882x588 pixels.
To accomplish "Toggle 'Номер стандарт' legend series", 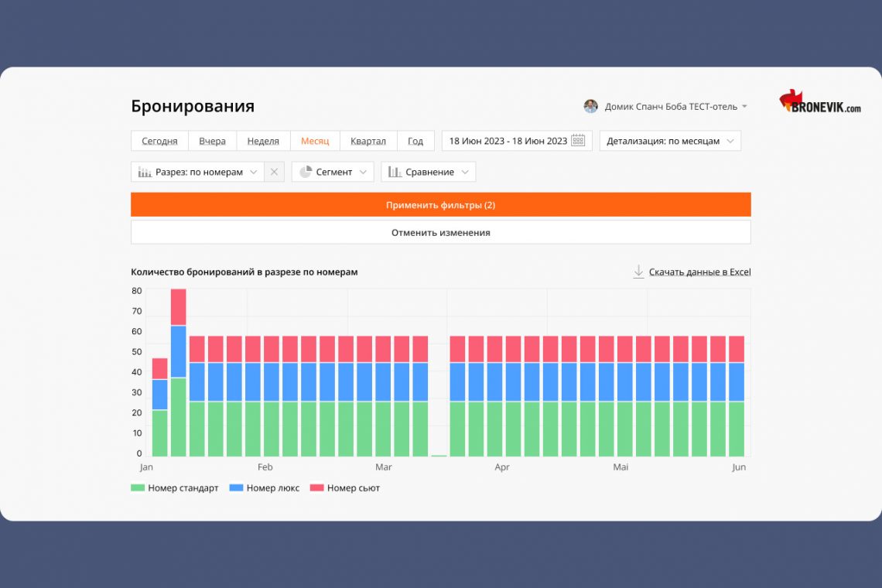I will click(175, 488).
